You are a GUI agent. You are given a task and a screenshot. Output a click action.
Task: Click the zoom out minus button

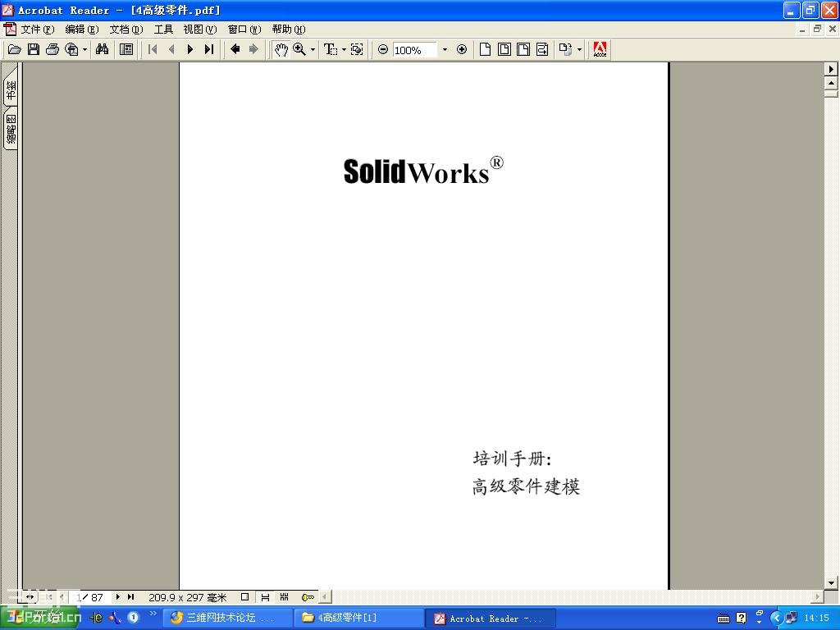coord(383,50)
